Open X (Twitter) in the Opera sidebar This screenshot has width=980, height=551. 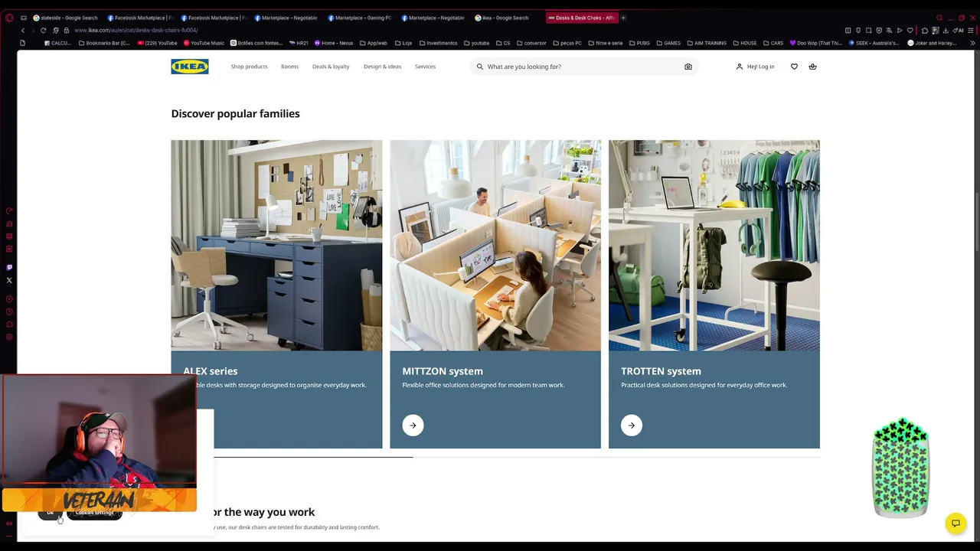(9, 280)
